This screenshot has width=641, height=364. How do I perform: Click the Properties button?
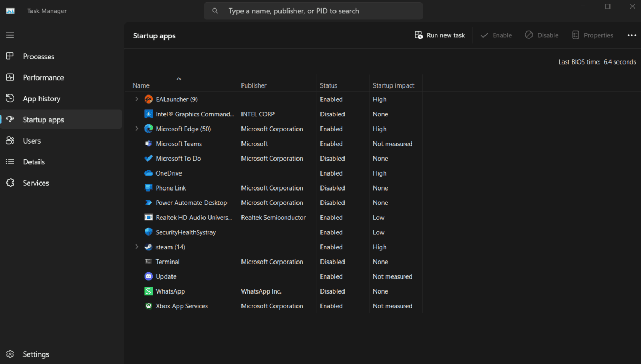coord(592,35)
